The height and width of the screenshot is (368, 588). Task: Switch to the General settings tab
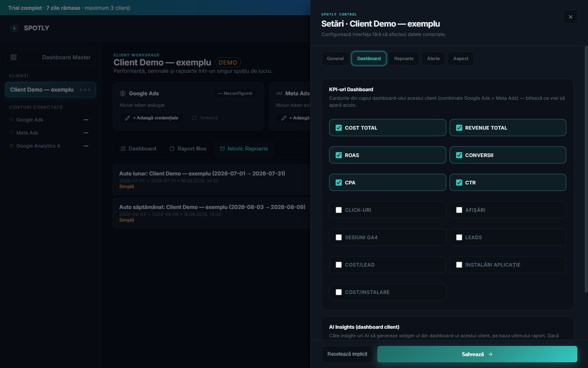coord(335,58)
